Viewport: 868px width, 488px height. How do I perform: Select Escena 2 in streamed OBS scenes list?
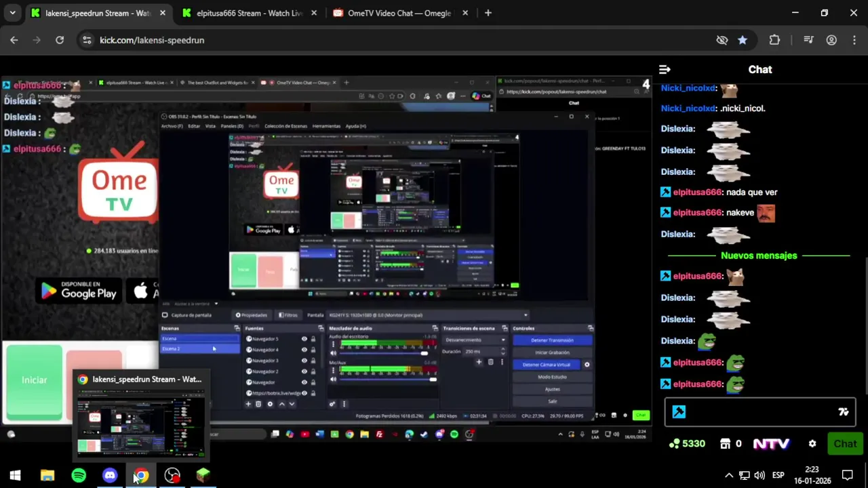tap(199, 348)
